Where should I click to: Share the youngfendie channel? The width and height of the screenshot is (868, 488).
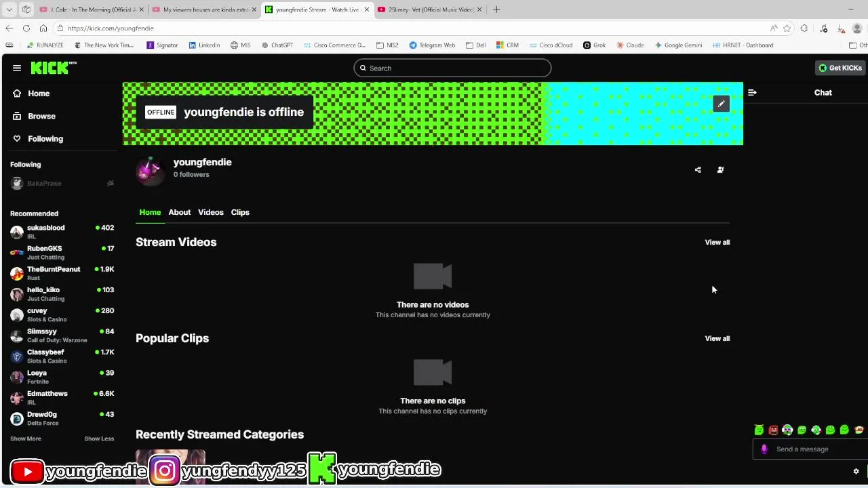click(x=698, y=169)
